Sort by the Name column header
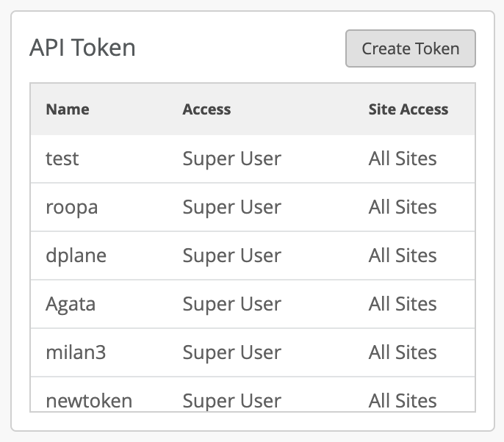The width and height of the screenshot is (504, 442). [68, 109]
